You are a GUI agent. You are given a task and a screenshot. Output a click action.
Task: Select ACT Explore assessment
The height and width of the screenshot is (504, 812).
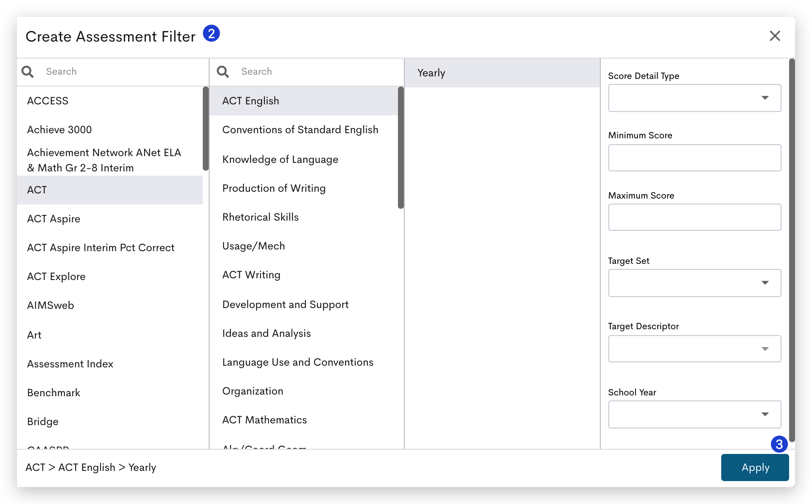[110, 277]
